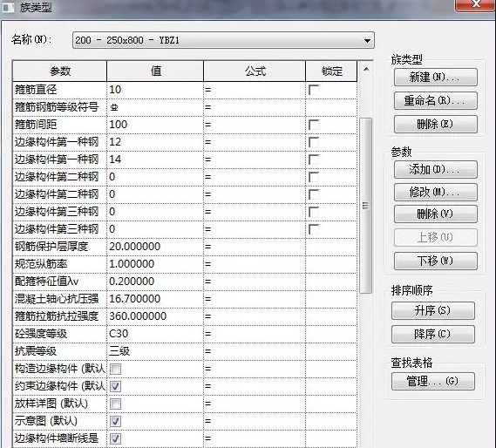Select 20.000000 value of 钢筋保护层厚度

pyautogui.click(x=155, y=247)
